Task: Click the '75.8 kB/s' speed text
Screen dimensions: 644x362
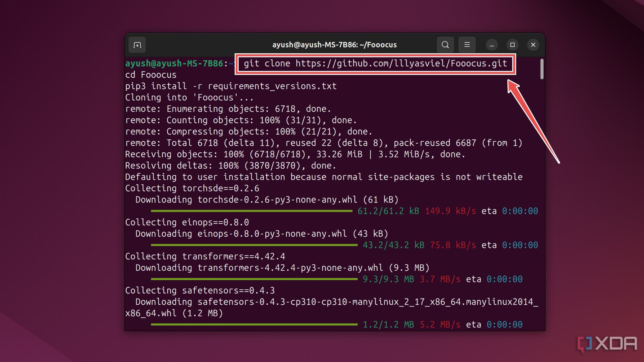Action: [x=453, y=245]
